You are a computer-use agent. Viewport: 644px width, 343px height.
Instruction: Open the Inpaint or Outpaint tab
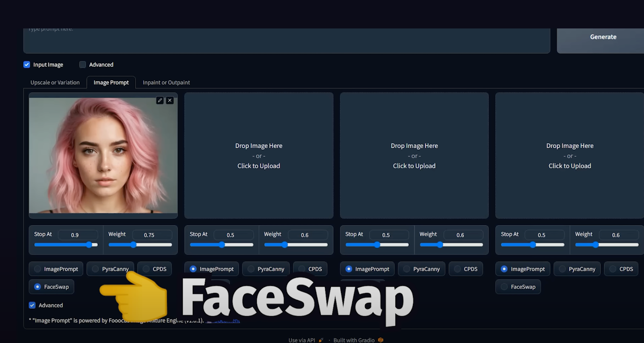[166, 83]
